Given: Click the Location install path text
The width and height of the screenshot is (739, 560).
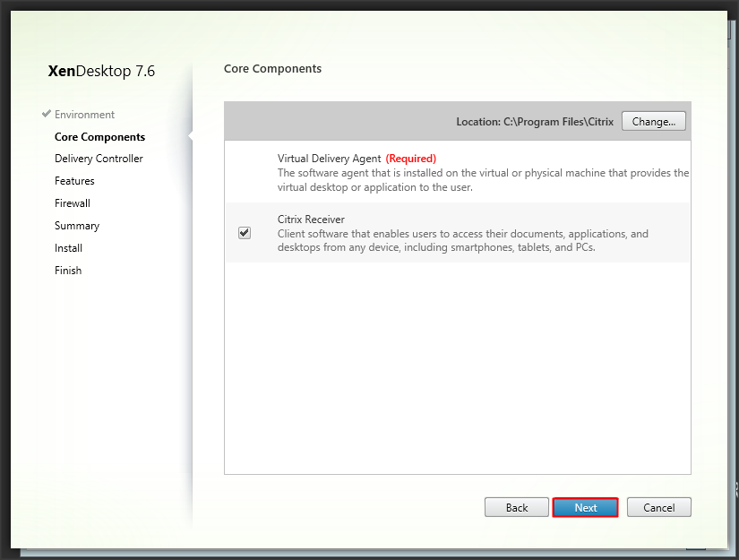Looking at the screenshot, I should [535, 121].
